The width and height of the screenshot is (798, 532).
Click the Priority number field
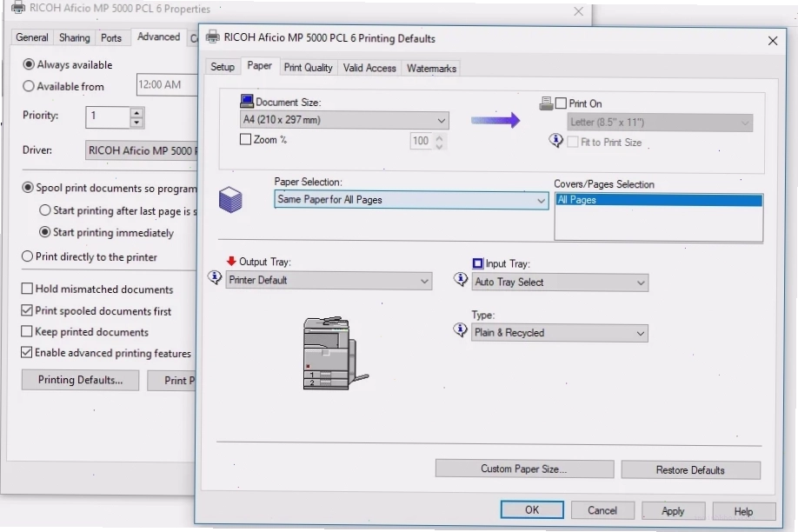point(108,116)
